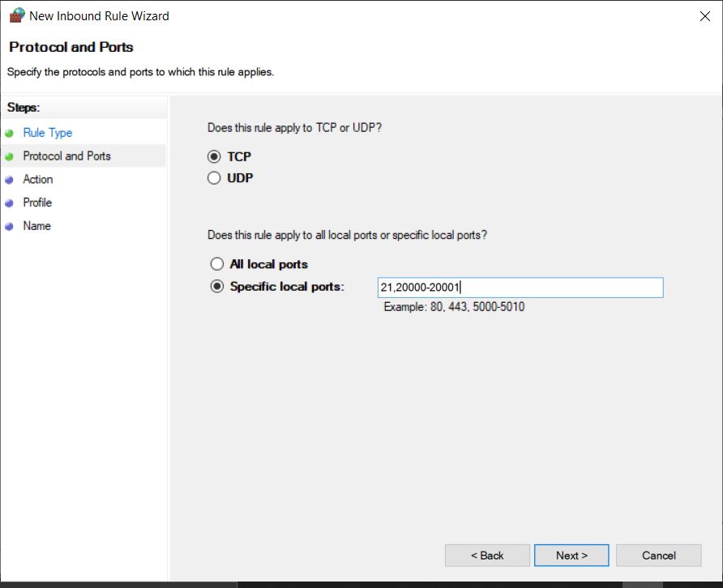This screenshot has width=723, height=588.
Task: Select the UDP protocol option
Action: point(215,178)
